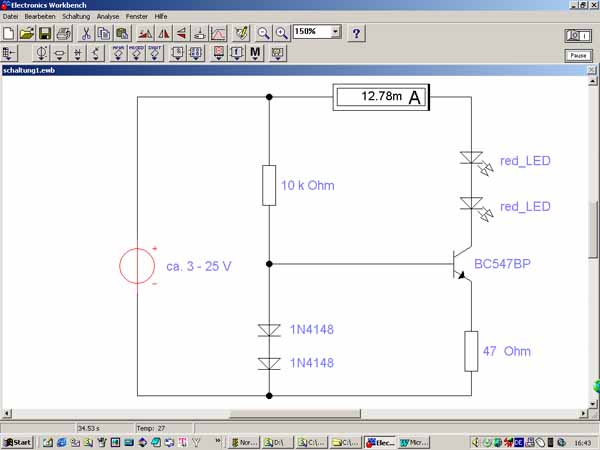Click the zoom in magnifier icon
Screen dimensions: 600x450
tap(282, 33)
